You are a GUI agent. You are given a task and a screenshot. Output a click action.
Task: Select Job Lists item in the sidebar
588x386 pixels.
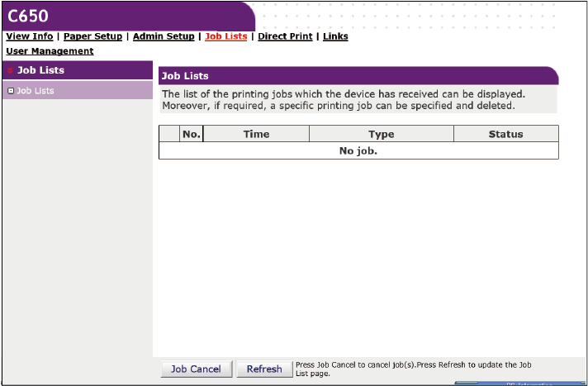coord(36,91)
